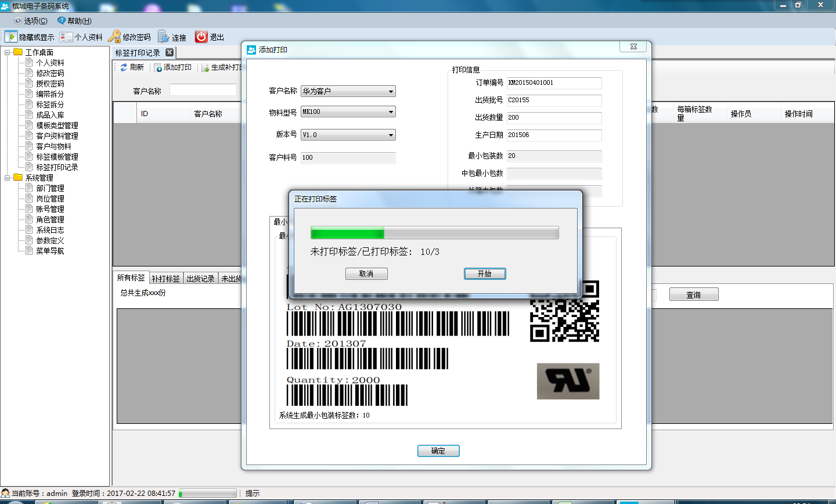Click the 连接 toolbar icon
Screen dimensions: 836x504
[x=164, y=37]
